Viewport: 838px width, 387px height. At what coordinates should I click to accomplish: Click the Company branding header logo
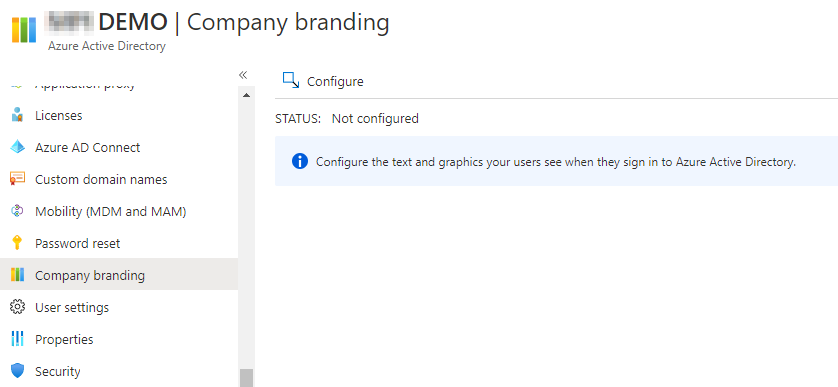tap(24, 29)
